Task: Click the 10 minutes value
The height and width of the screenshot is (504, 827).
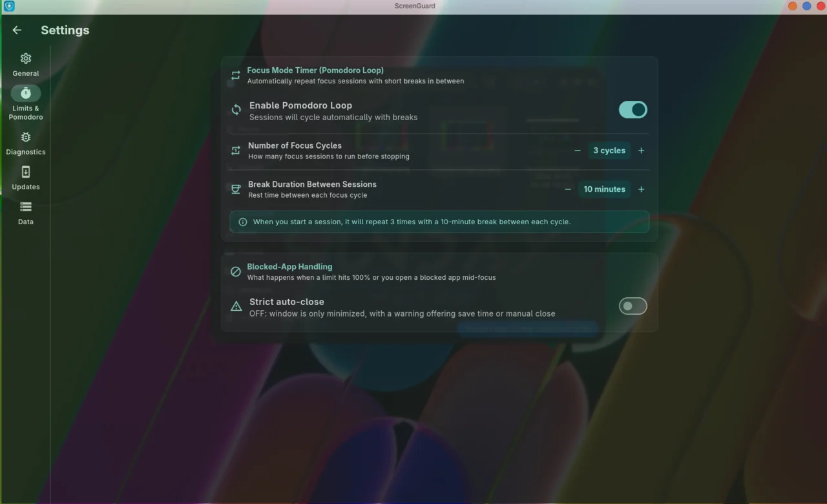Action: point(605,189)
